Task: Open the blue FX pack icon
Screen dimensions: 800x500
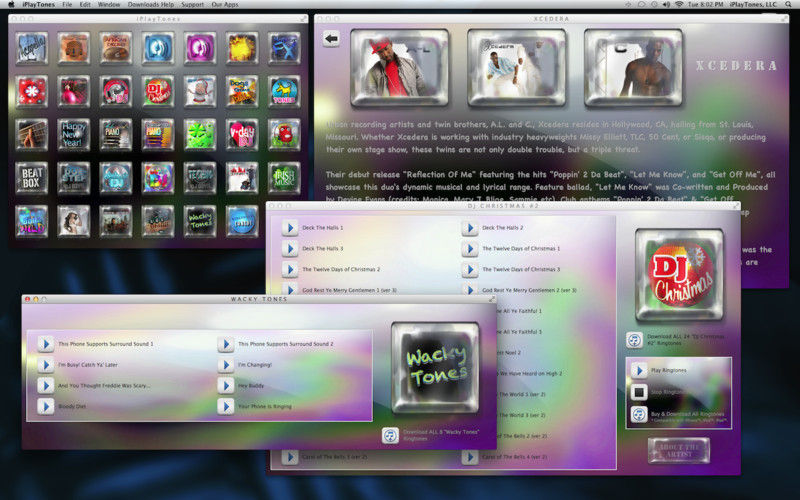Action: point(284,48)
